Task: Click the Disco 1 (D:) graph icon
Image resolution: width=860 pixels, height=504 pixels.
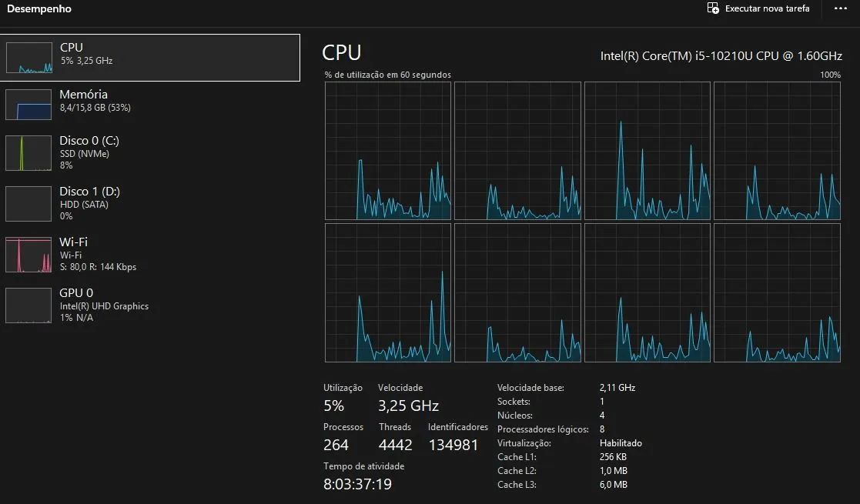Action: click(x=28, y=203)
